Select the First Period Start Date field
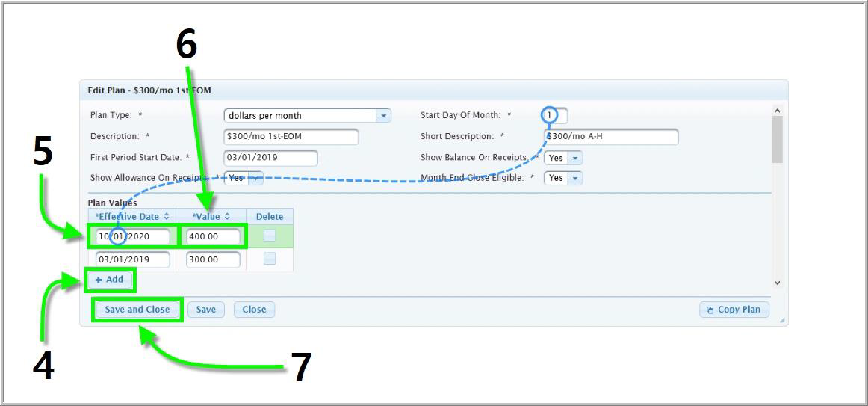Screen dimensions: 868x406 click(270, 158)
